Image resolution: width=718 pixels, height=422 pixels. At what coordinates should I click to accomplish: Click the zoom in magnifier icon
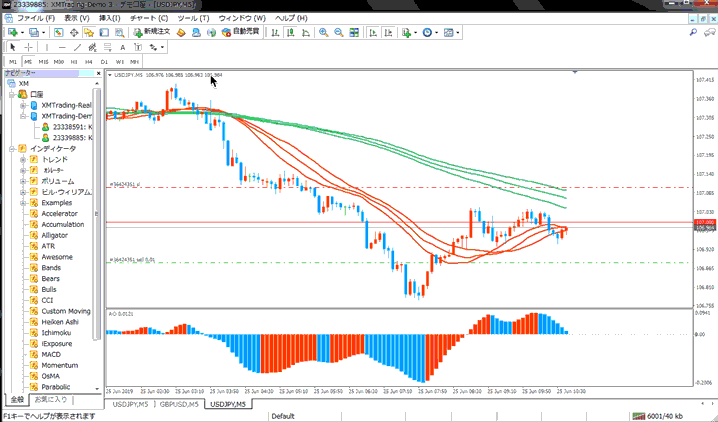click(x=324, y=32)
